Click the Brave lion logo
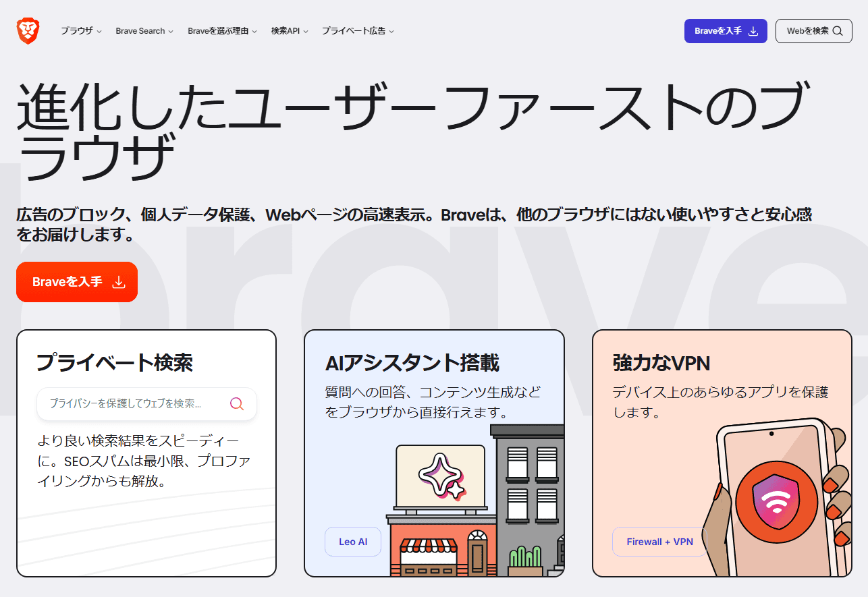The height and width of the screenshot is (597, 868). (x=28, y=31)
